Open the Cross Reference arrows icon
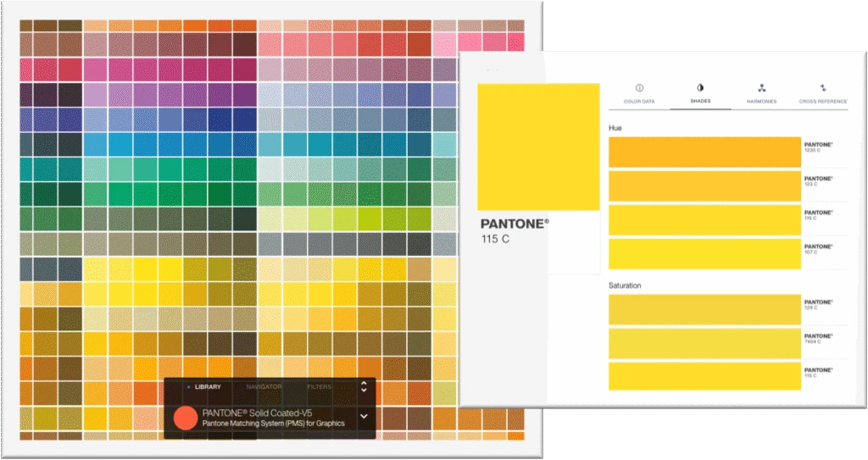The width and height of the screenshot is (868, 460). click(822, 87)
